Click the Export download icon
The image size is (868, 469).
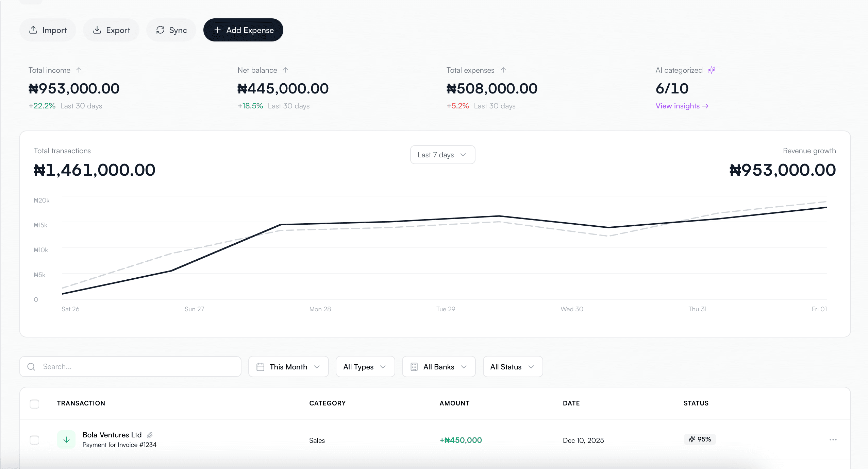coord(96,30)
